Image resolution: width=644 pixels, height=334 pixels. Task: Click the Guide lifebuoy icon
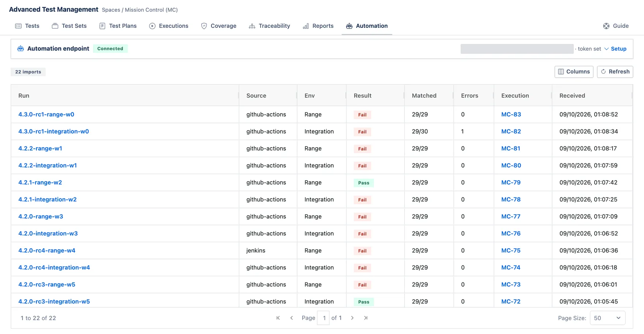(x=606, y=26)
